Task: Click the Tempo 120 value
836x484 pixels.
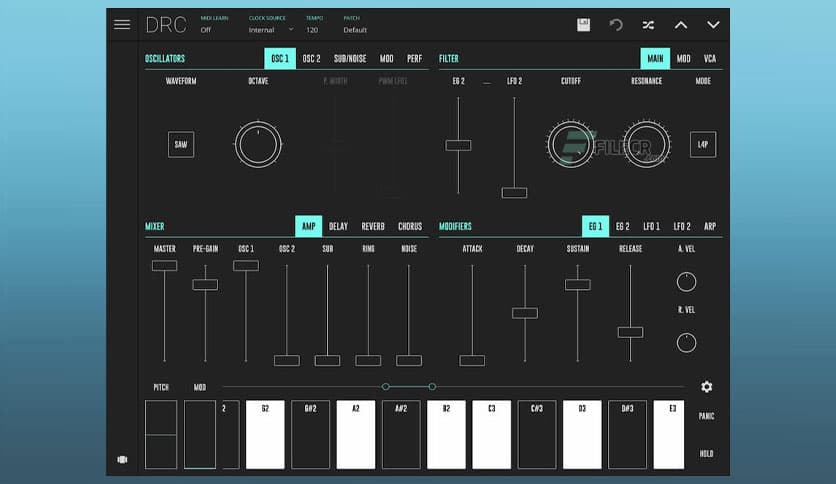Action: click(312, 30)
